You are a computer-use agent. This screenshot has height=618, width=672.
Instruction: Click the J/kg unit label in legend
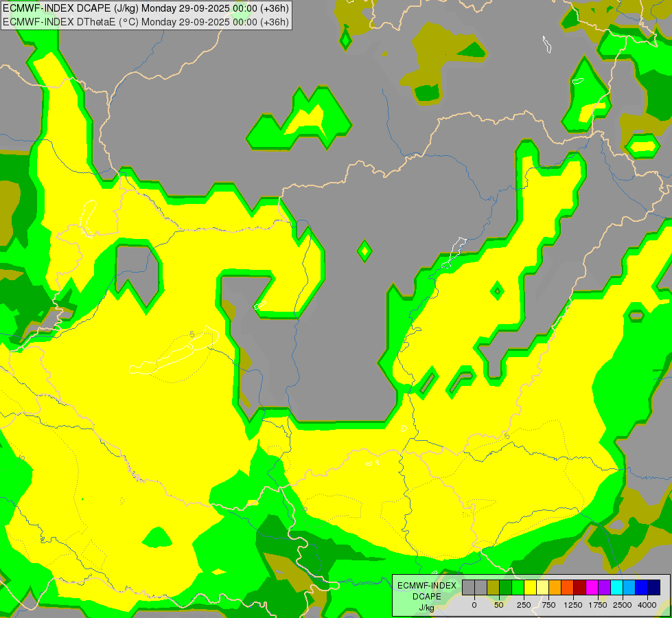(x=426, y=608)
